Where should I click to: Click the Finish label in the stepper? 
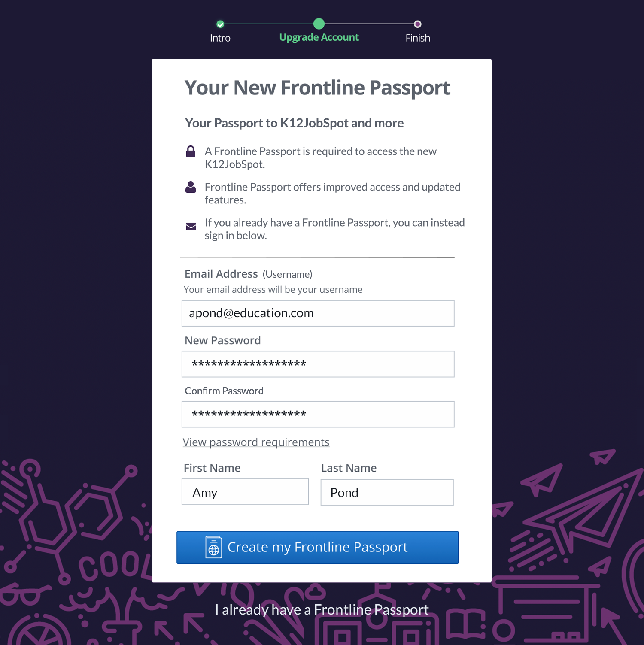click(x=417, y=38)
